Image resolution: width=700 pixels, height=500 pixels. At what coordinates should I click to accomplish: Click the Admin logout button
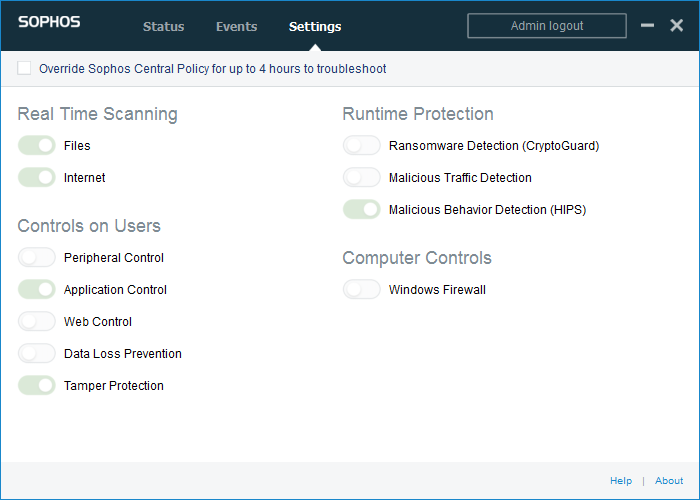point(547,26)
